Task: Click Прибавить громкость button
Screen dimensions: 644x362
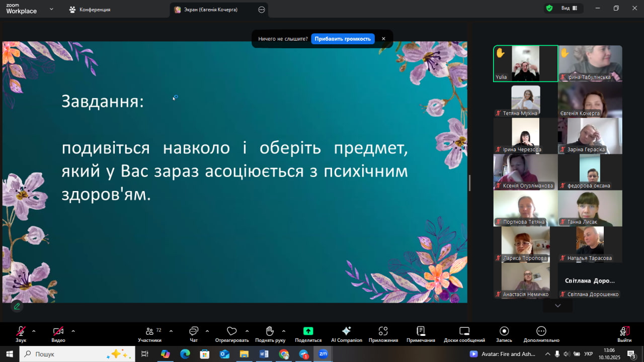Action: tap(343, 39)
